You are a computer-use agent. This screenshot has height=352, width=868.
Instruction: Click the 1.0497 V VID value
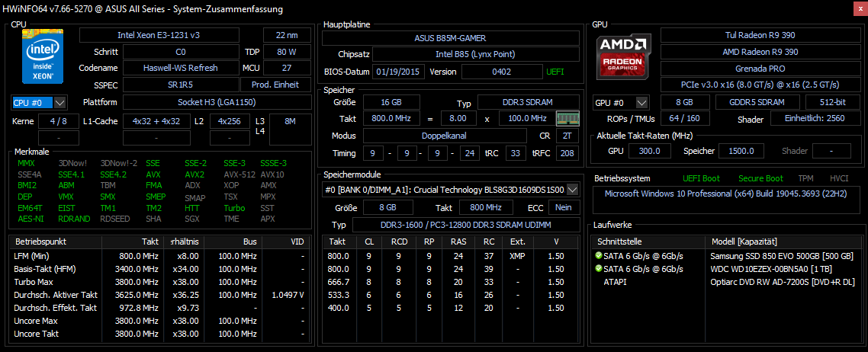pos(288,295)
